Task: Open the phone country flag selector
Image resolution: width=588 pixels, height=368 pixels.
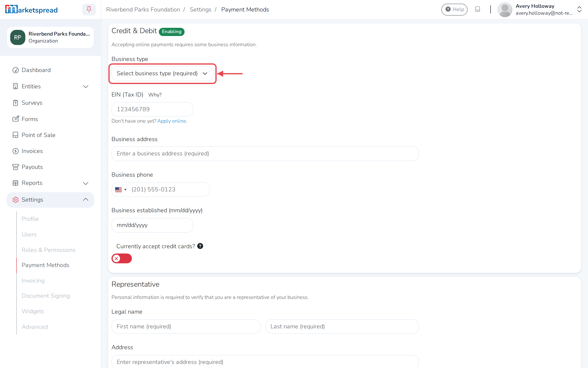Action: (x=121, y=190)
